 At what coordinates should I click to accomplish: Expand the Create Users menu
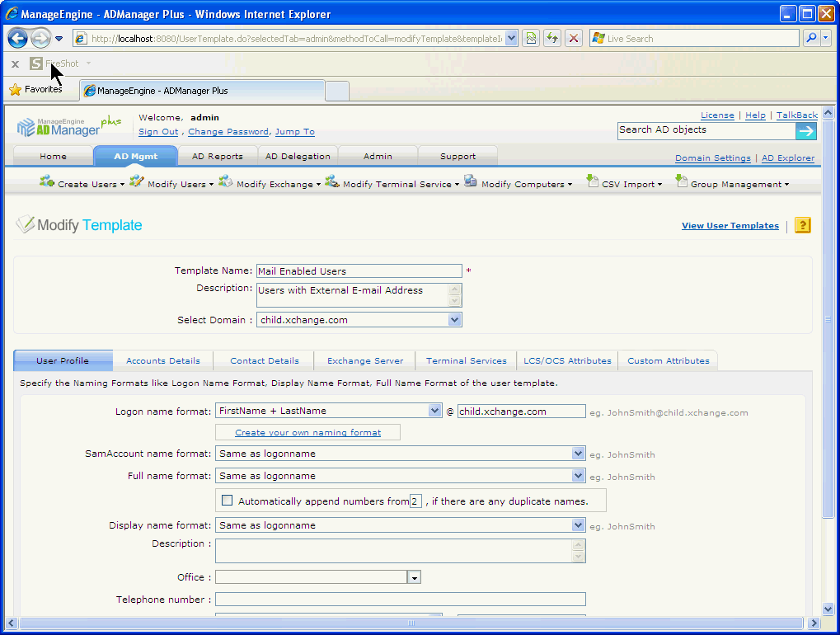pos(122,185)
